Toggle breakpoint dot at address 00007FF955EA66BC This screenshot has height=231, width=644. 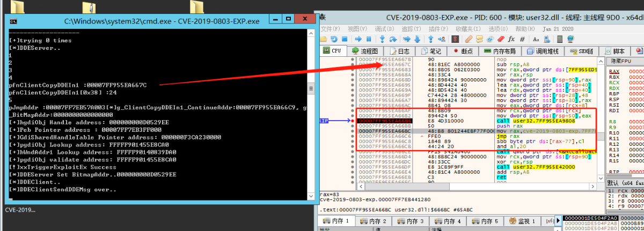point(353,131)
